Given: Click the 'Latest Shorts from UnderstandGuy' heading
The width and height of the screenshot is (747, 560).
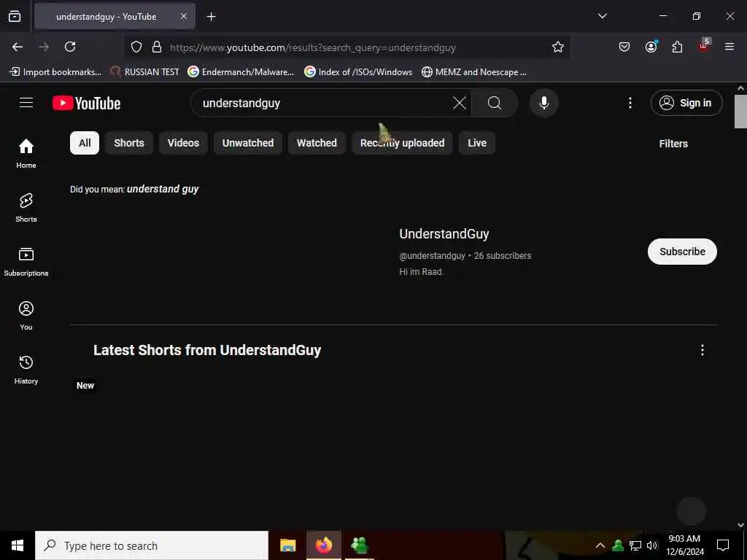Looking at the screenshot, I should pos(207,350).
